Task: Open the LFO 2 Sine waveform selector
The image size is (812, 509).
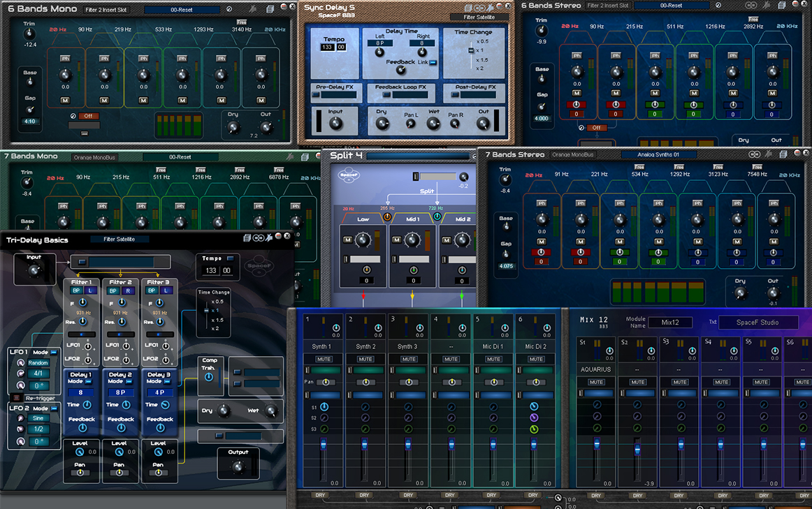Action: [x=38, y=418]
